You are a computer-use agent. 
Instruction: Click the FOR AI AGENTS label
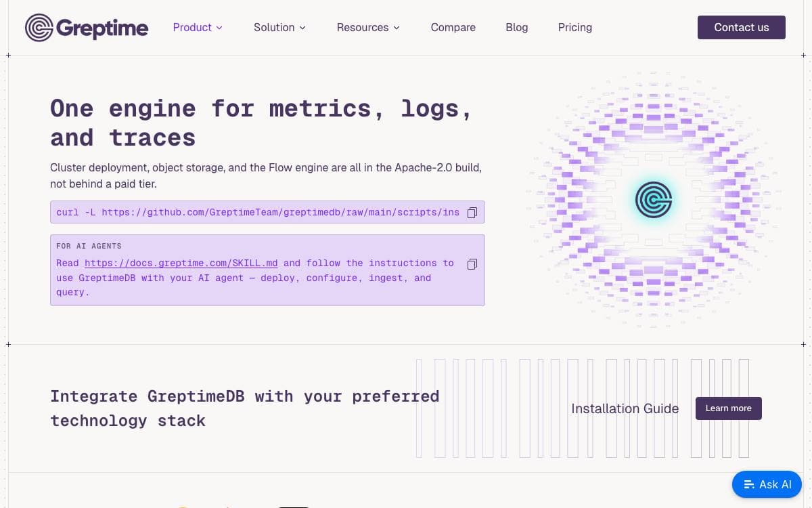click(x=89, y=246)
